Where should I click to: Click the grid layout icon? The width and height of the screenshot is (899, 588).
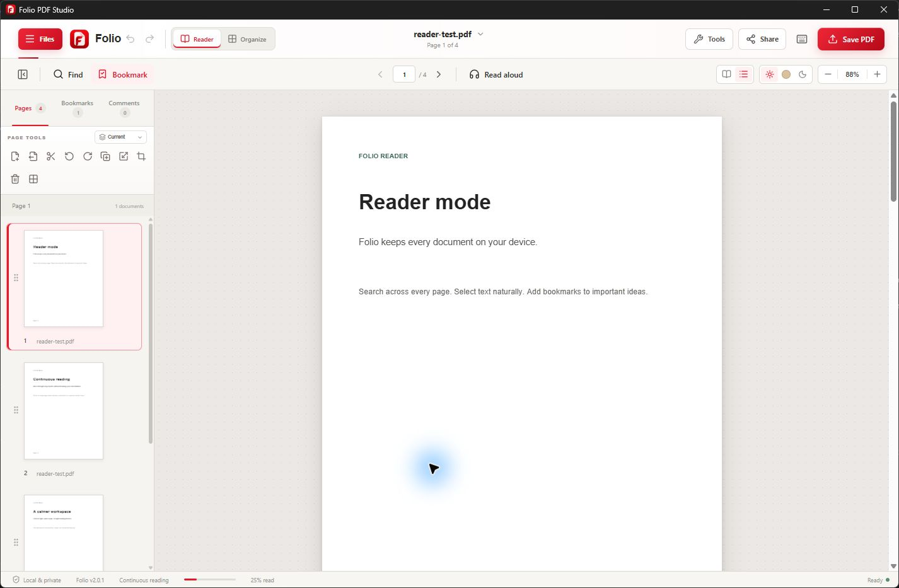pos(33,179)
